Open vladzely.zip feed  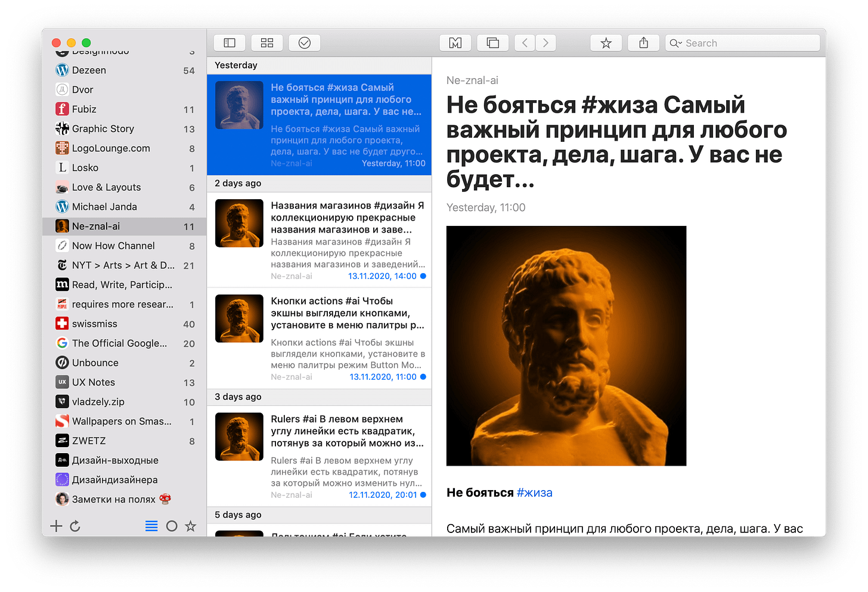click(125, 402)
